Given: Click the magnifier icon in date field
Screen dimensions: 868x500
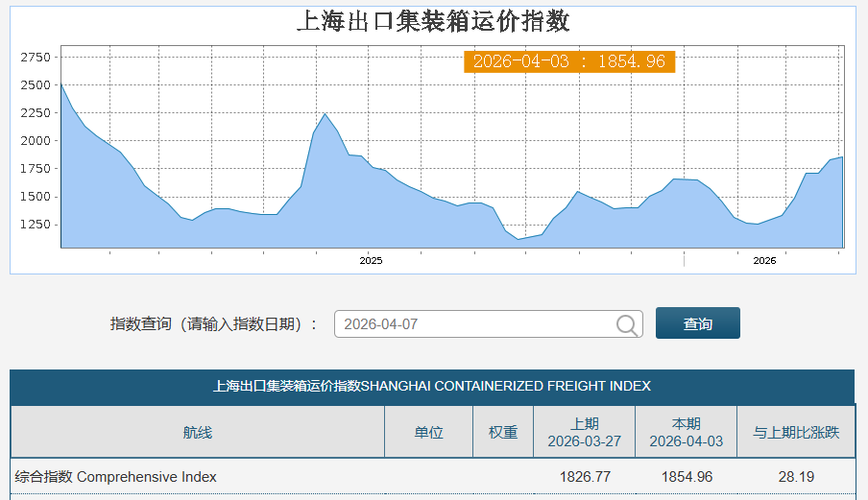Looking at the screenshot, I should (x=627, y=324).
